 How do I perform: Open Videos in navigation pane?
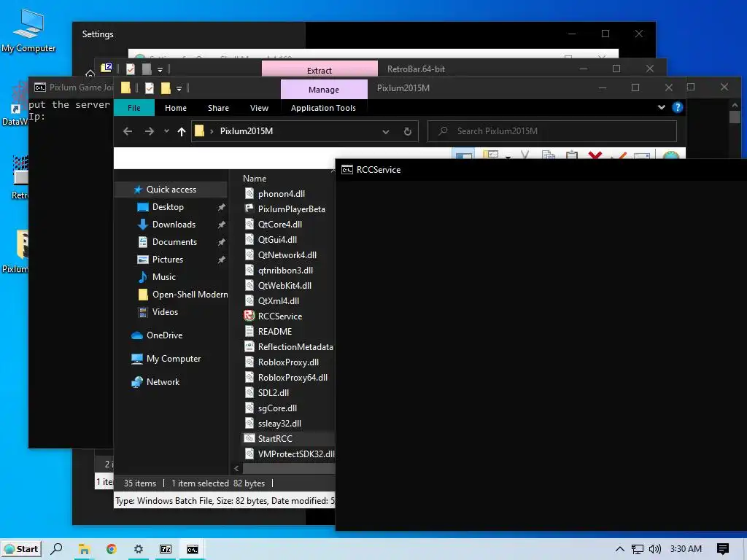165,312
